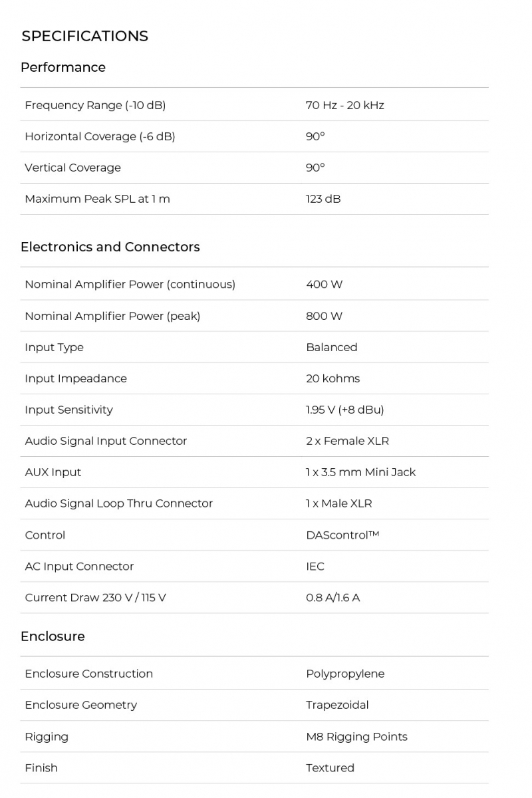Select the AUX Input row label
The image size is (532, 798).
tap(53, 472)
